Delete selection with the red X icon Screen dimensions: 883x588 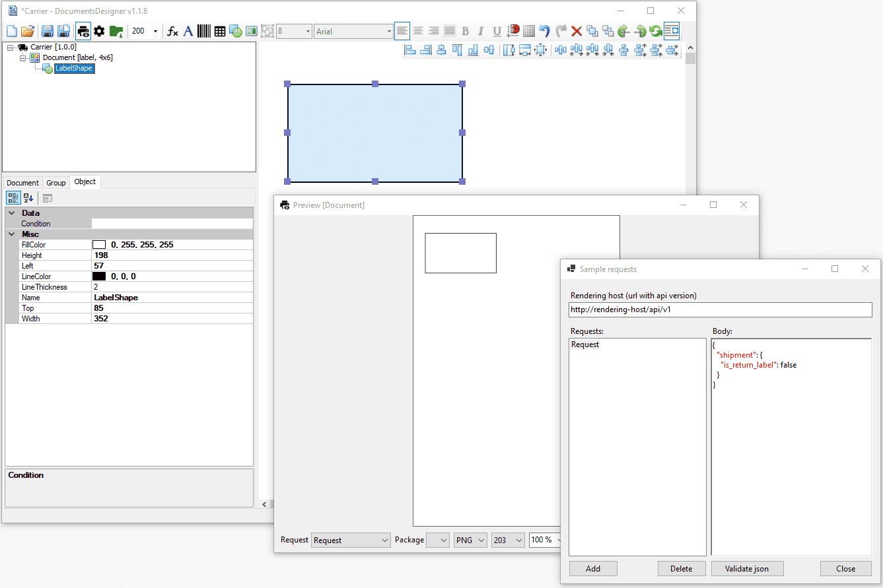coord(576,31)
